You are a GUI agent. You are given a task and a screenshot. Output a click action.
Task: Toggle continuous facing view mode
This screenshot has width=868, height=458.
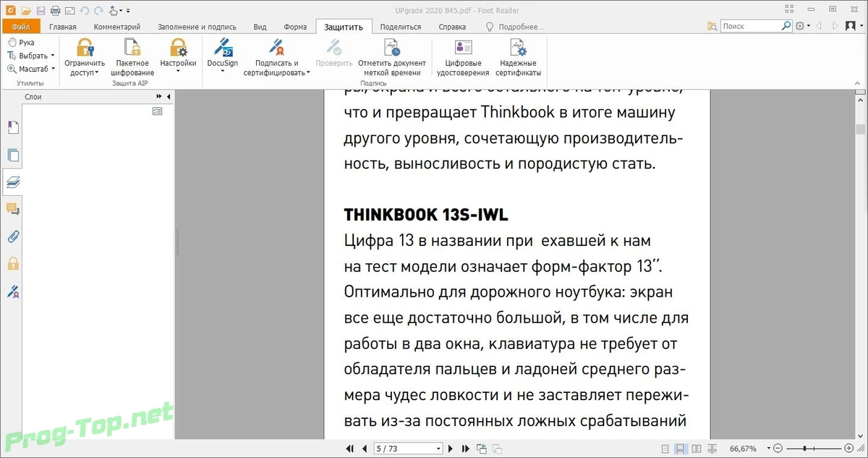pyautogui.click(x=713, y=449)
